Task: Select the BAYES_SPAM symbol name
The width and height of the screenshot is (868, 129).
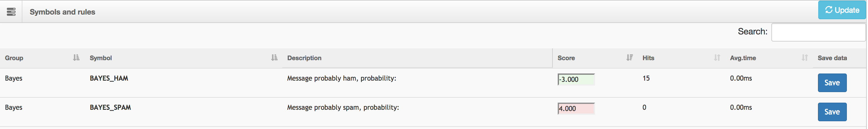Action: click(x=110, y=108)
